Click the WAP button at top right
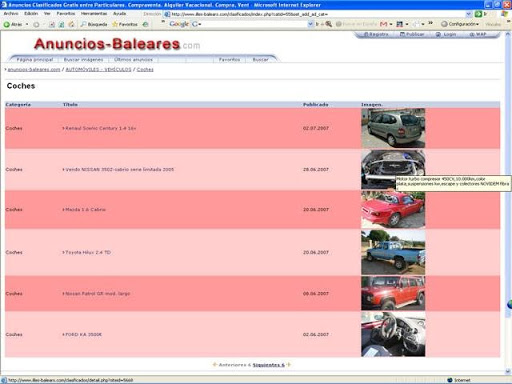Screen dimensions: 512x384 [478, 34]
